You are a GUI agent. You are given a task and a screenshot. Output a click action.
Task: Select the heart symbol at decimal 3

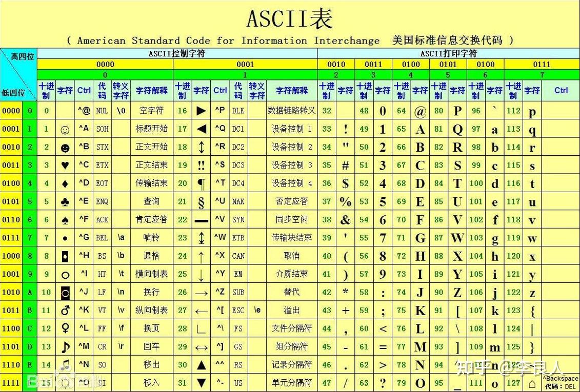click(64, 165)
